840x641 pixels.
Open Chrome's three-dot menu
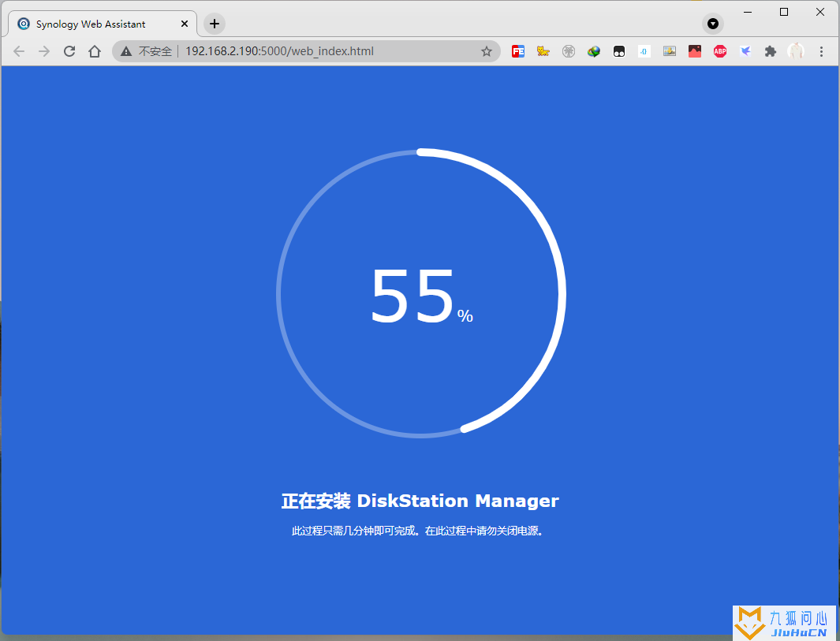[x=821, y=51]
